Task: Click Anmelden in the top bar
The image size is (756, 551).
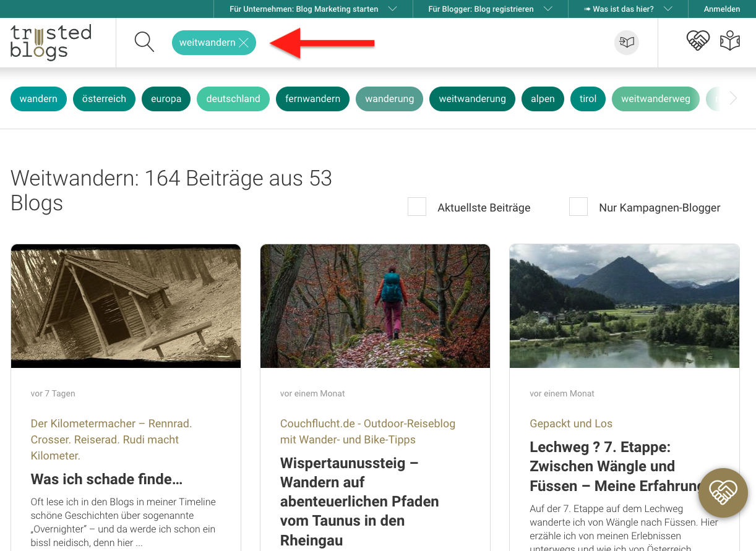Action: tap(721, 9)
